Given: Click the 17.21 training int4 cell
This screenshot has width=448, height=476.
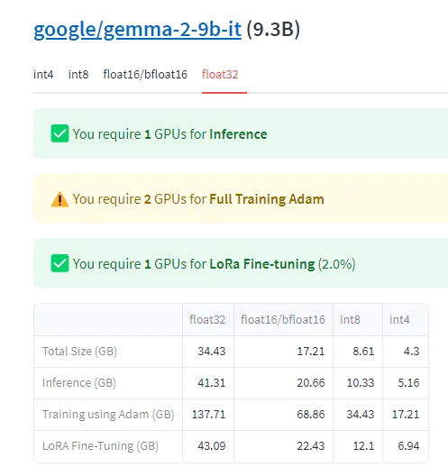Looking at the screenshot, I should coord(406,415).
